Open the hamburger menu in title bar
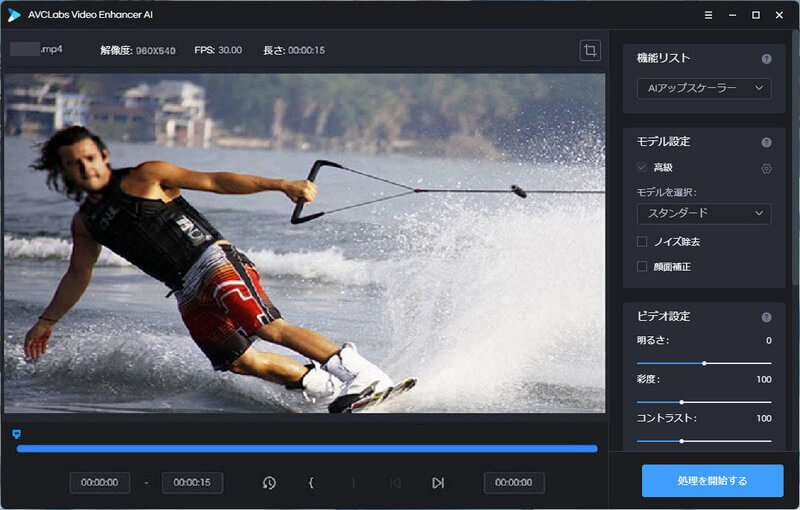 pos(708,15)
